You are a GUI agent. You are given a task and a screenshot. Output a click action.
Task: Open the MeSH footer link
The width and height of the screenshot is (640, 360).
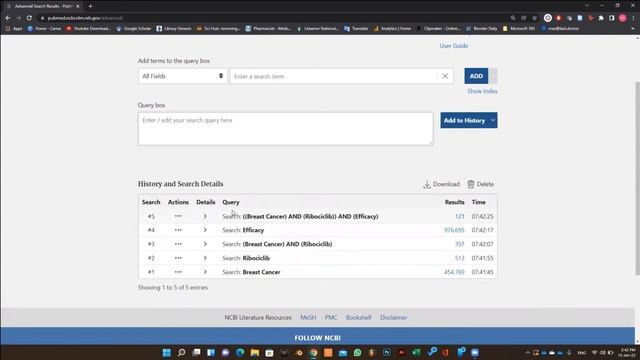coord(308,317)
